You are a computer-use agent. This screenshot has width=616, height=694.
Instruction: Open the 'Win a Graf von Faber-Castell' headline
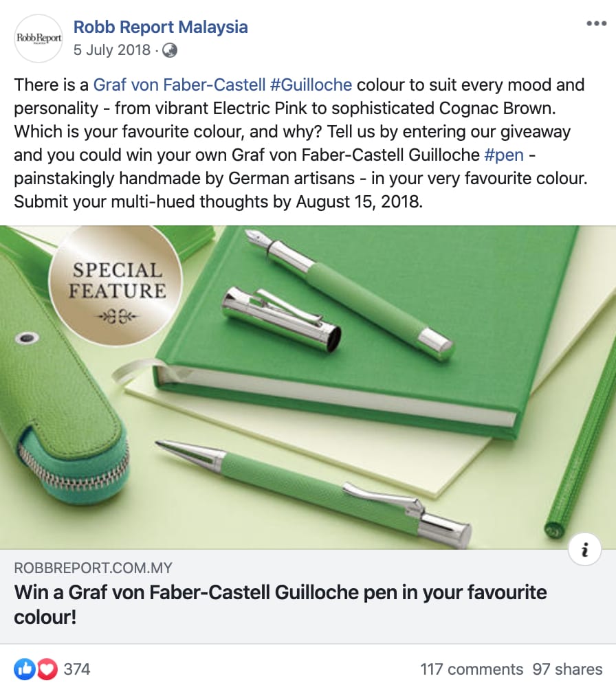pos(280,605)
